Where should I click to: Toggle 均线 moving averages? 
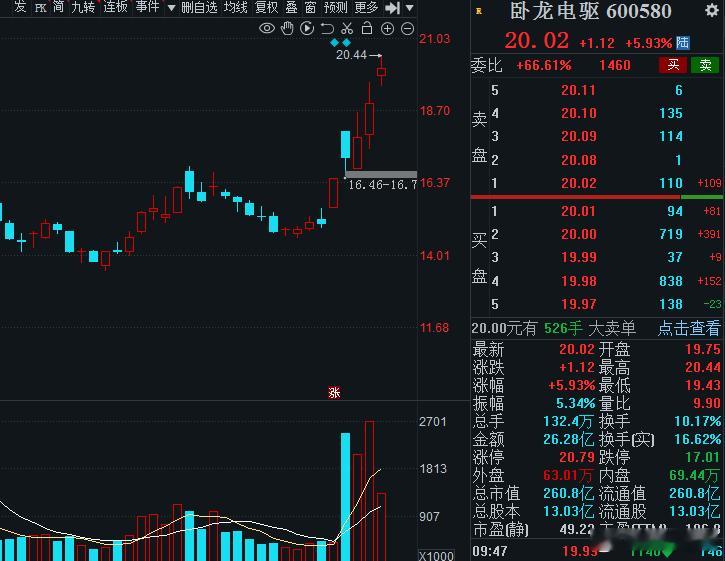(x=236, y=7)
